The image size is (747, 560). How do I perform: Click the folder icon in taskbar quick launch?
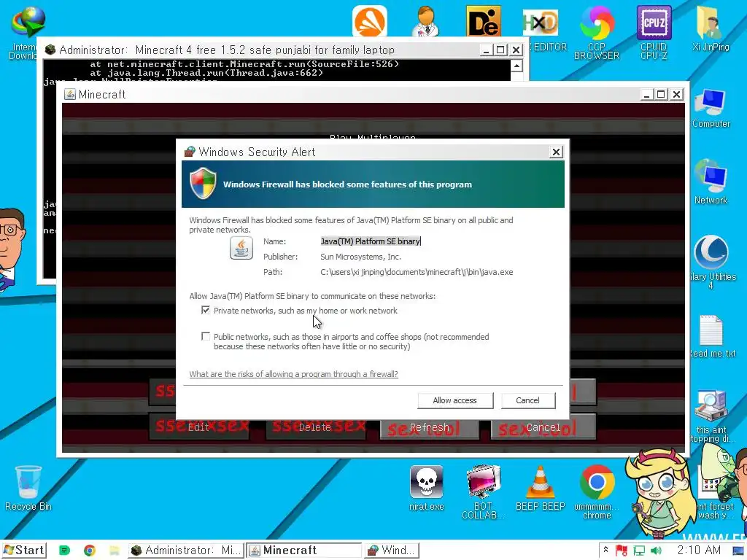point(115,551)
